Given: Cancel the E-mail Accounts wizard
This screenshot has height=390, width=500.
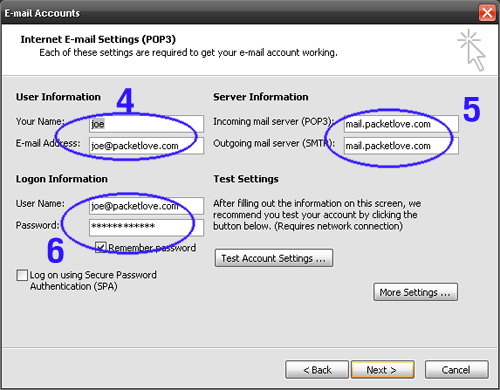Looking at the screenshot, I should click(x=456, y=369).
